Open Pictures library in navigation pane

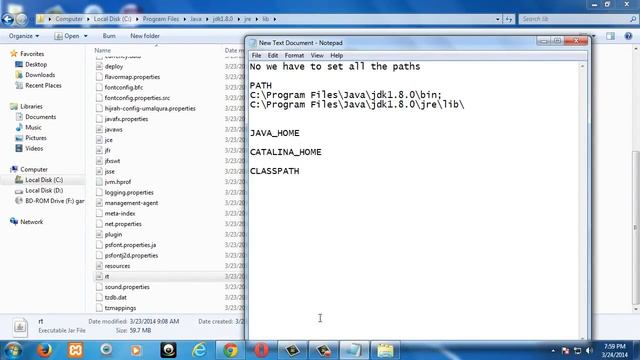pos(36,138)
